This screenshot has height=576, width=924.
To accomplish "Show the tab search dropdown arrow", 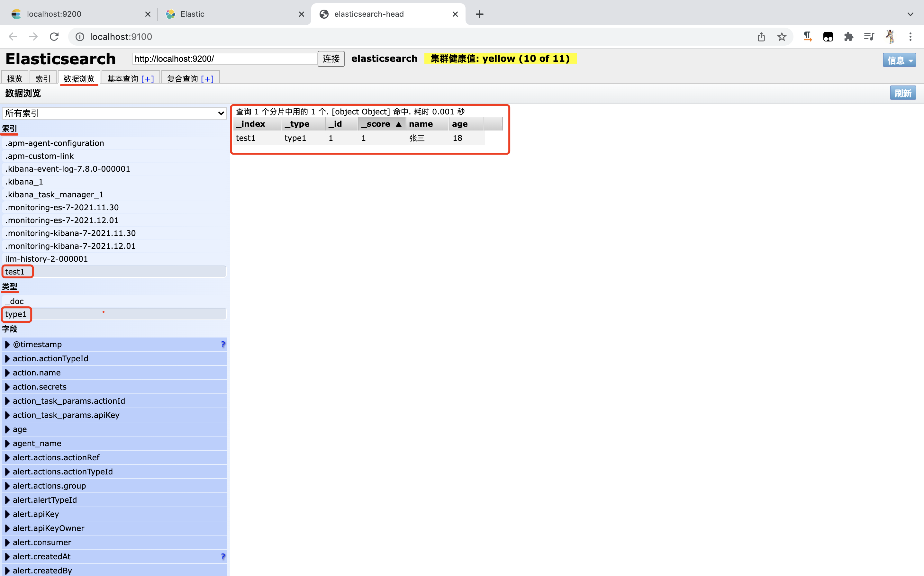I will click(910, 14).
